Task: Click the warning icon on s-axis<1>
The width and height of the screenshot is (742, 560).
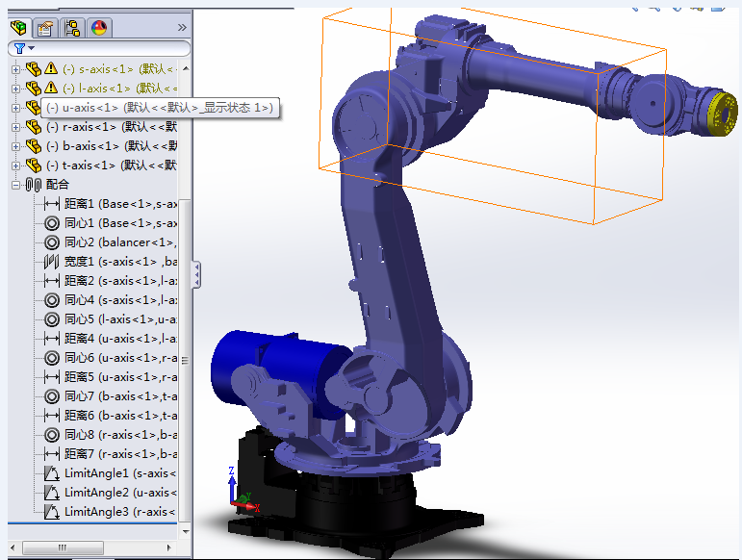Action: pos(51,68)
